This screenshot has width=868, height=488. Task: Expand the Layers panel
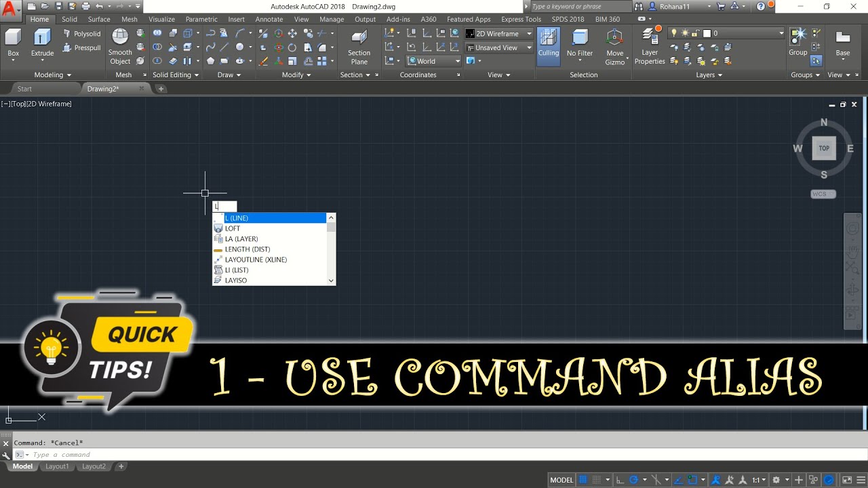pos(709,75)
